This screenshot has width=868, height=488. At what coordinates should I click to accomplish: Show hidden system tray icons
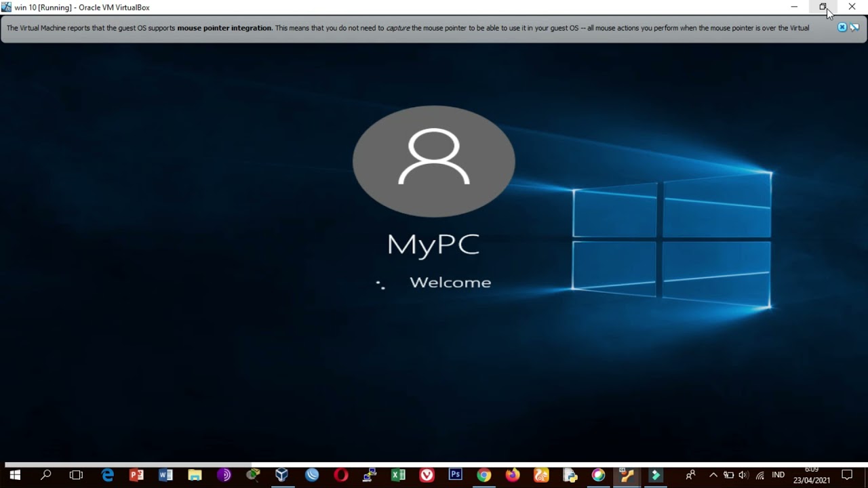click(x=713, y=475)
